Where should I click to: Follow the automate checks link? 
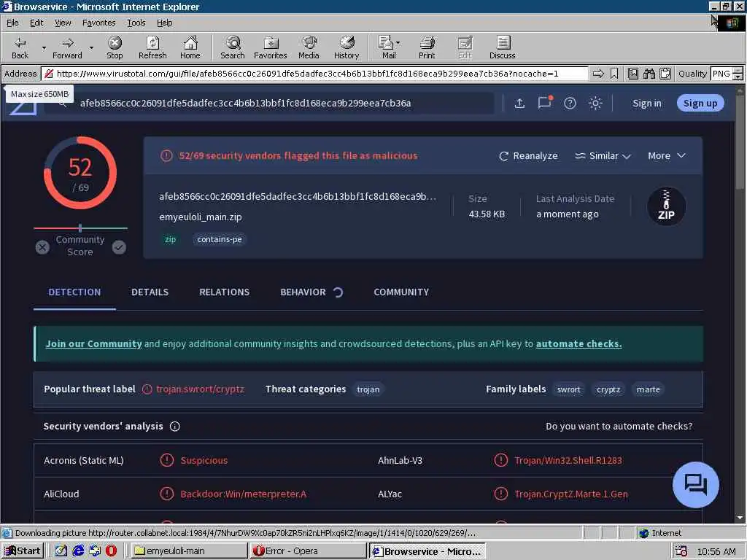578,344
